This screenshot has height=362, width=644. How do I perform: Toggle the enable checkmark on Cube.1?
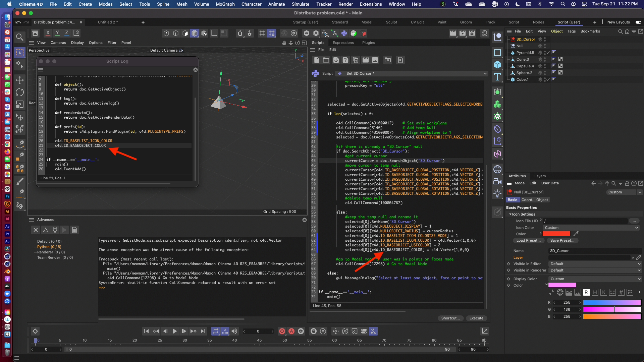click(x=548, y=79)
